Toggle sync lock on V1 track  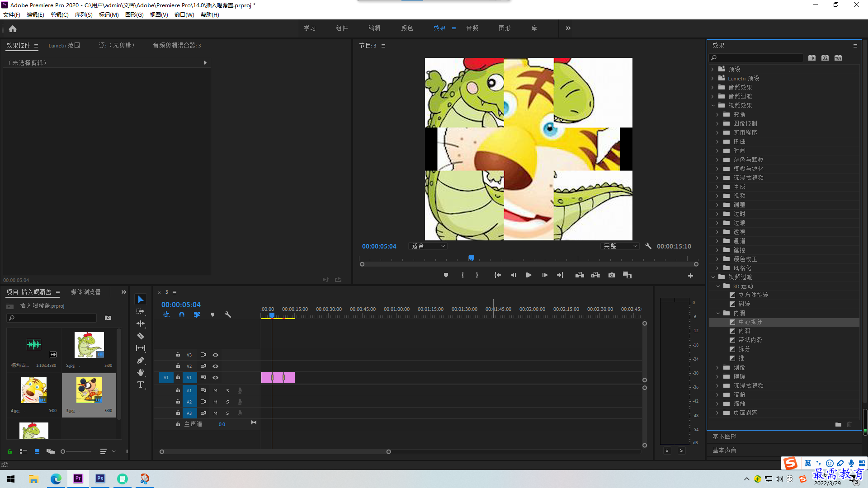click(203, 377)
